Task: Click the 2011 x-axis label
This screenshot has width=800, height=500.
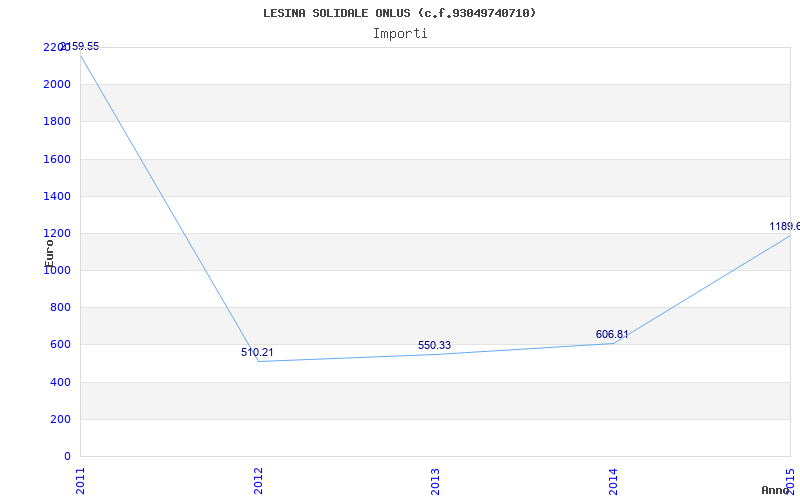Action: pos(80,481)
